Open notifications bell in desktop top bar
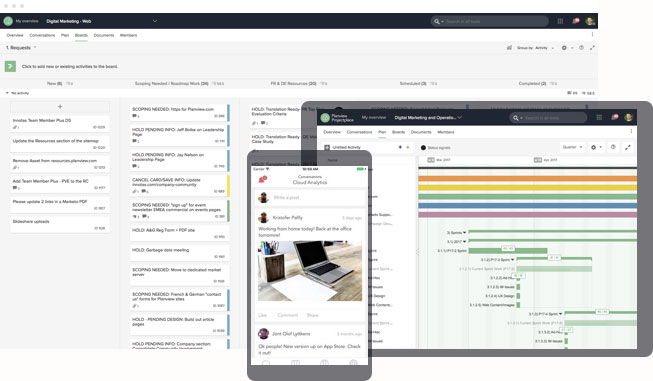This screenshot has width=653, height=381. 576,21
